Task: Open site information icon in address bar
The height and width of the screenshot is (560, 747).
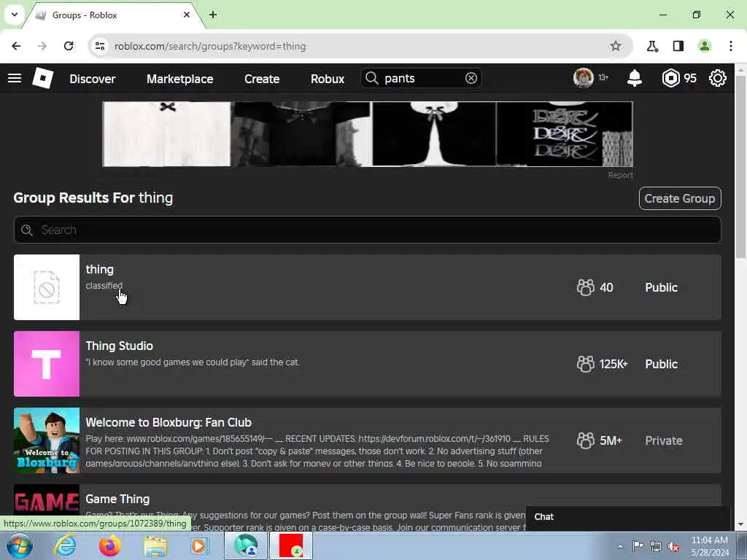Action: (100, 46)
